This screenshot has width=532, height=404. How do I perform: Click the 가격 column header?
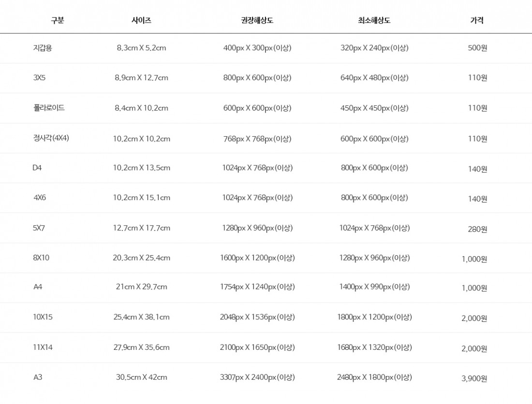(477, 20)
